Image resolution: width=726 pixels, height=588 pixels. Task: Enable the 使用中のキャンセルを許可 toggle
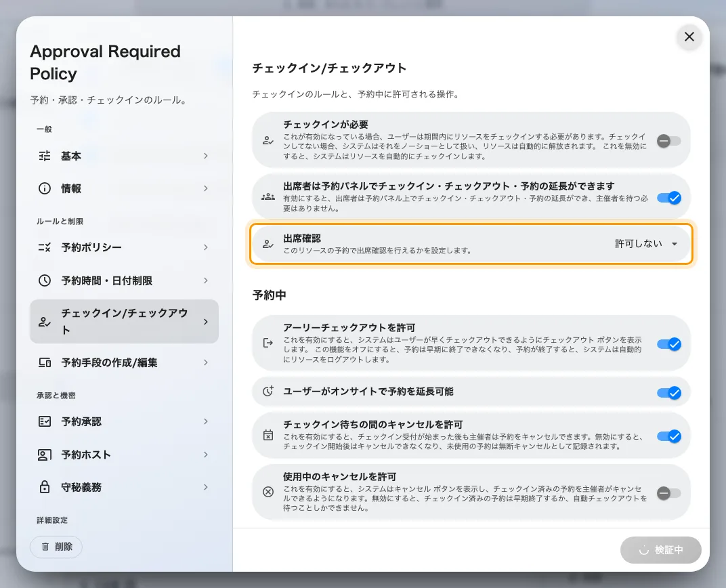(x=668, y=493)
